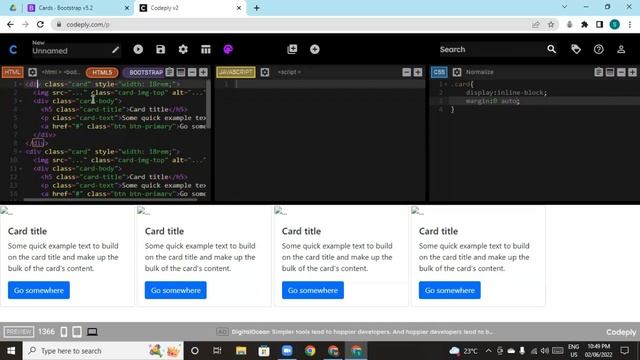The width and height of the screenshot is (640, 360).
Task: Create a new item with the plus circle icon
Action: tap(315, 49)
